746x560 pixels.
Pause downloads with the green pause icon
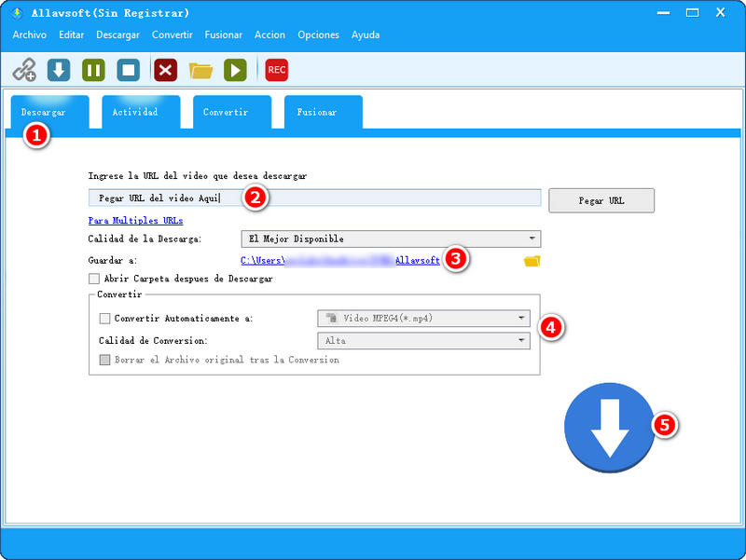(93, 70)
